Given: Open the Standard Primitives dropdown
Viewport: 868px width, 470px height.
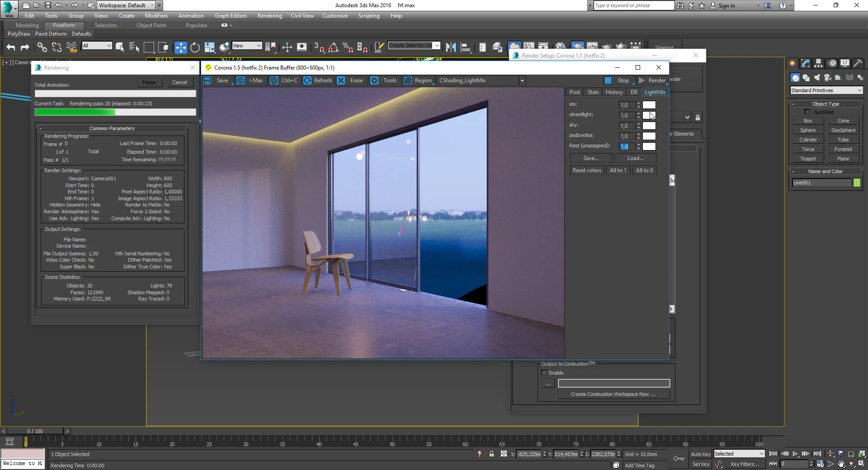Looking at the screenshot, I should (826, 90).
